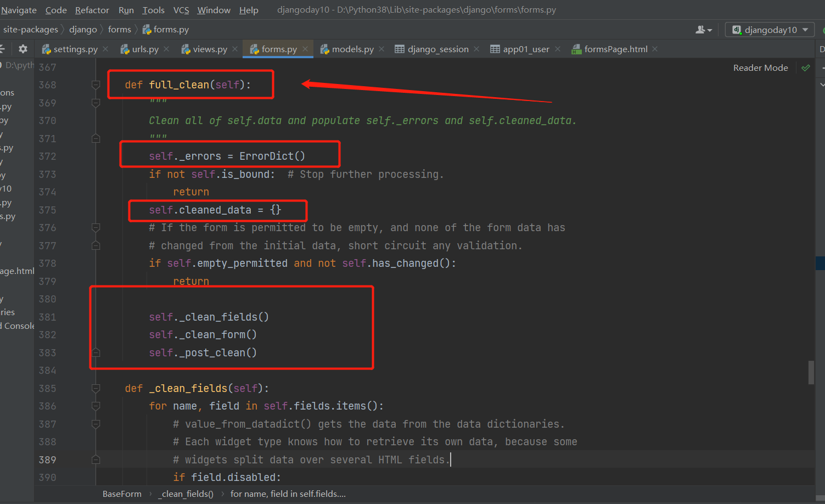This screenshot has width=825, height=504.
Task: Collapse the comment block starting line 387
Action: point(96,424)
